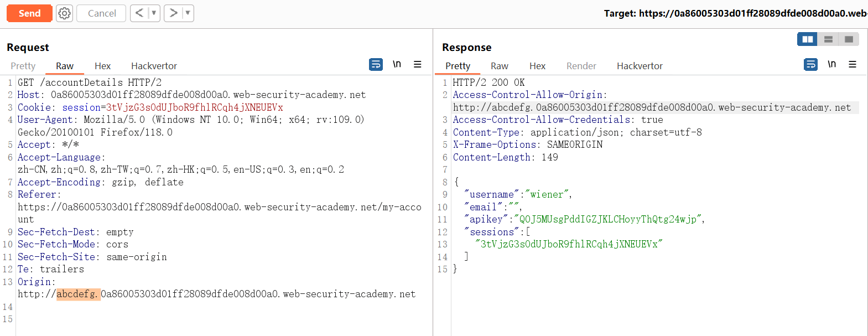Click the highlighted abcdefg. text in the Origin header
868x336 pixels.
point(77,294)
